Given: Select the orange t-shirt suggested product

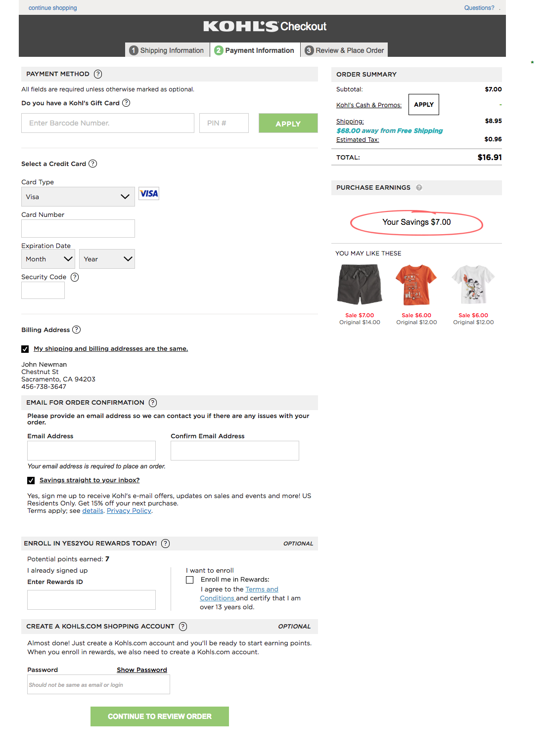Looking at the screenshot, I should tap(416, 285).
